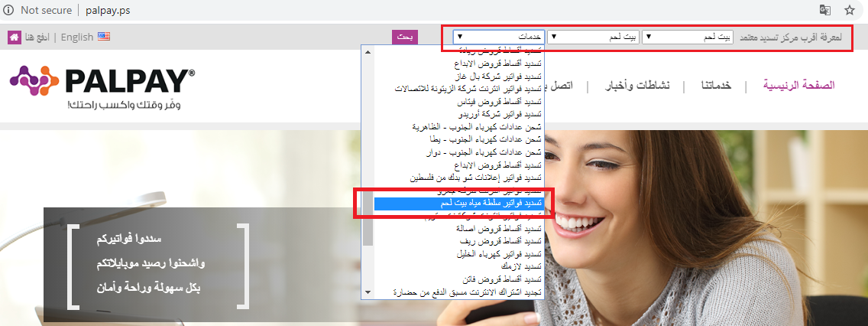Image resolution: width=868 pixels, height=326 pixels.
Task: Select تسديد أقساط قروض اصالة
Action: tap(459, 228)
